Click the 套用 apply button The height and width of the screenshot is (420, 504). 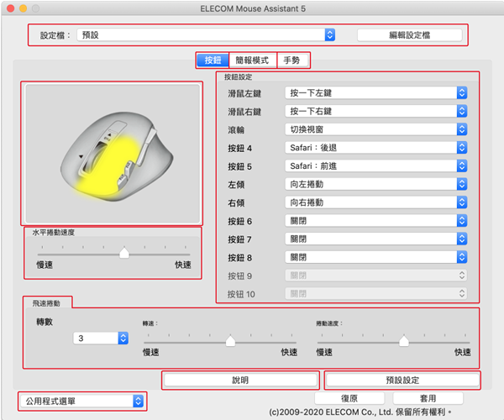pos(428,398)
